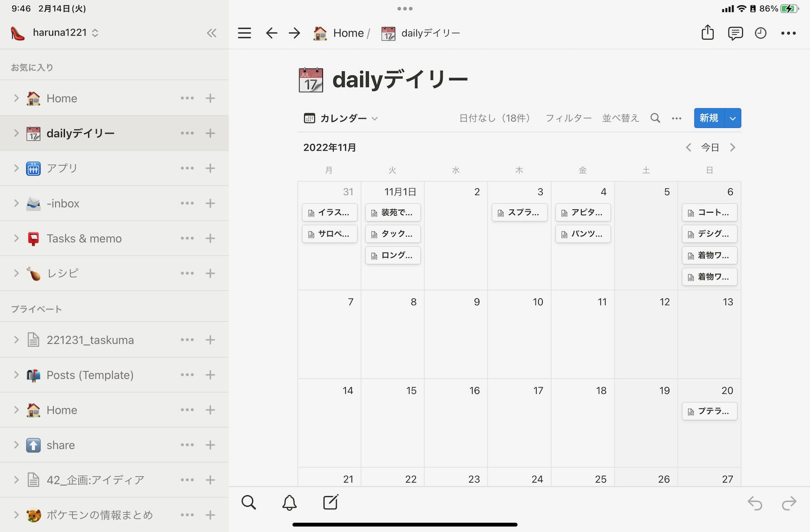Open page history clock icon
Screen dimensions: 810x532
760,33
